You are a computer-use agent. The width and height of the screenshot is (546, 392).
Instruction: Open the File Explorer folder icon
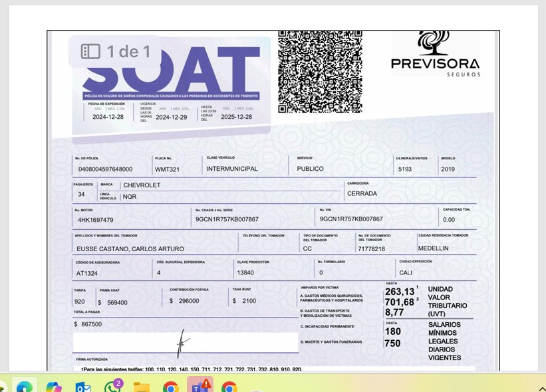click(x=142, y=387)
